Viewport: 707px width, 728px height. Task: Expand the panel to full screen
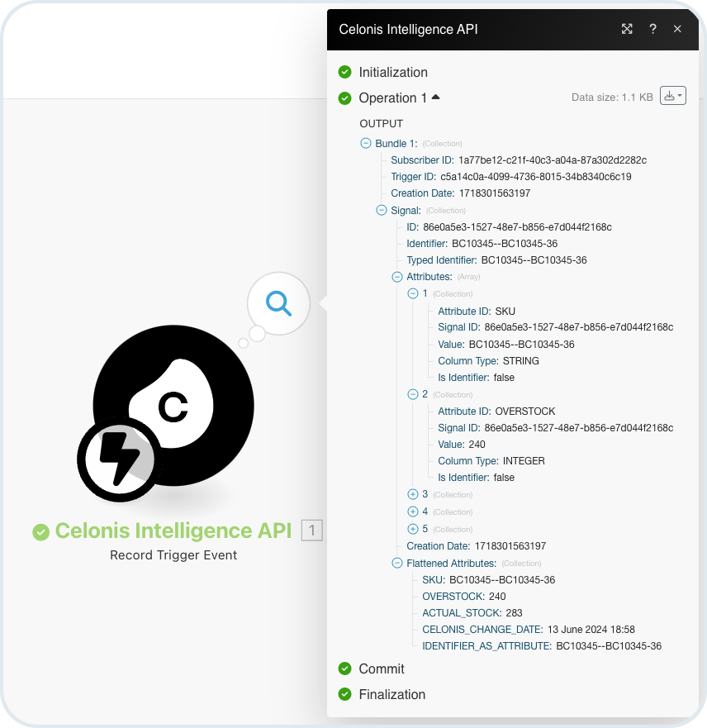point(627,29)
